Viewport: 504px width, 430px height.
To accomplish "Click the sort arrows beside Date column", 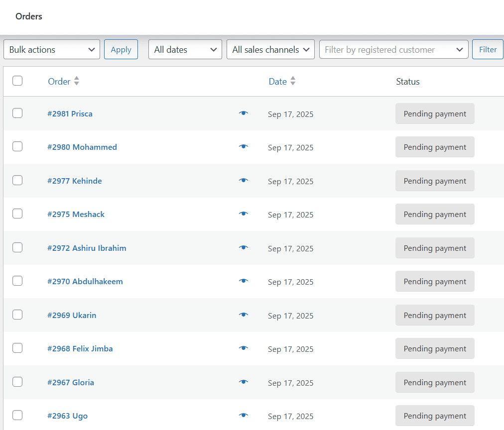I will (x=293, y=81).
